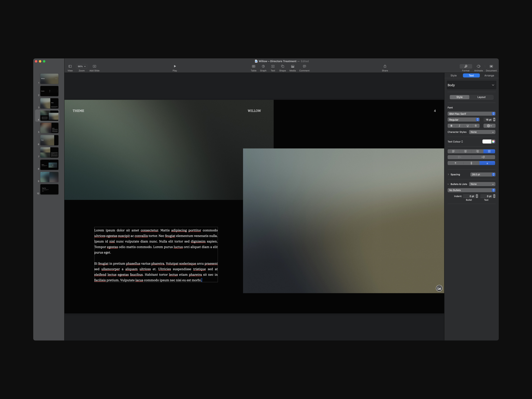This screenshot has width=532, height=399.
Task: Open the 28.0 pt spacing dropdown
Action: tap(483, 174)
